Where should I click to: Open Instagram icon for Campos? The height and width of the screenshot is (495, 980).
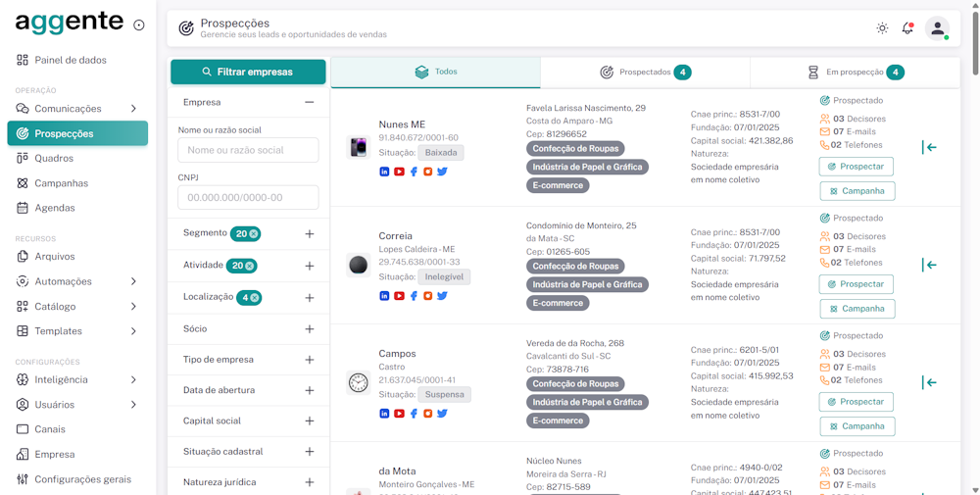click(427, 413)
